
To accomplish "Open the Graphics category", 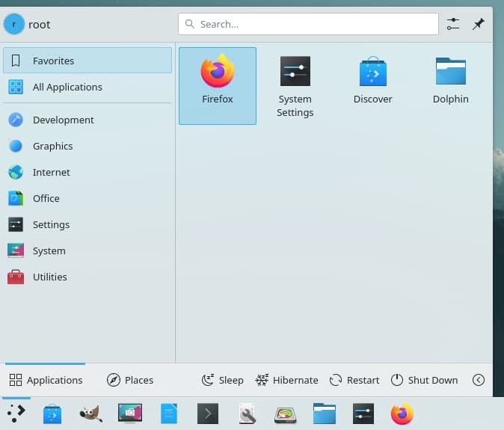I will [x=87, y=146].
